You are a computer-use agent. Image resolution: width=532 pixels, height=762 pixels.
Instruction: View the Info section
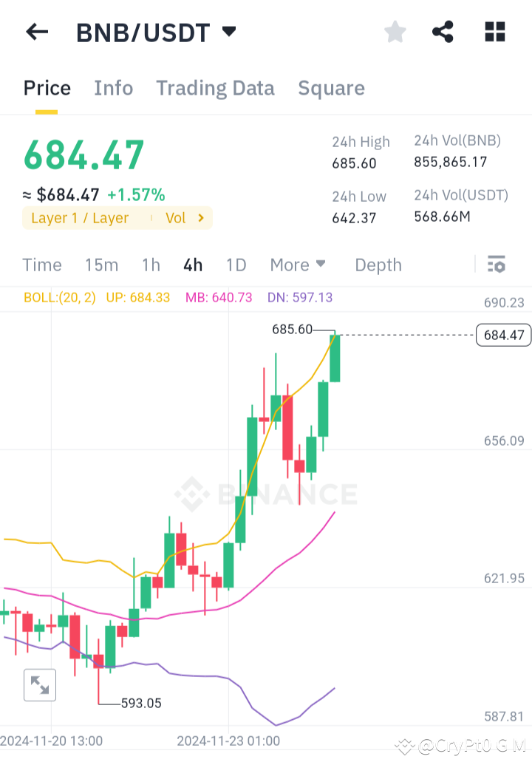click(x=113, y=87)
